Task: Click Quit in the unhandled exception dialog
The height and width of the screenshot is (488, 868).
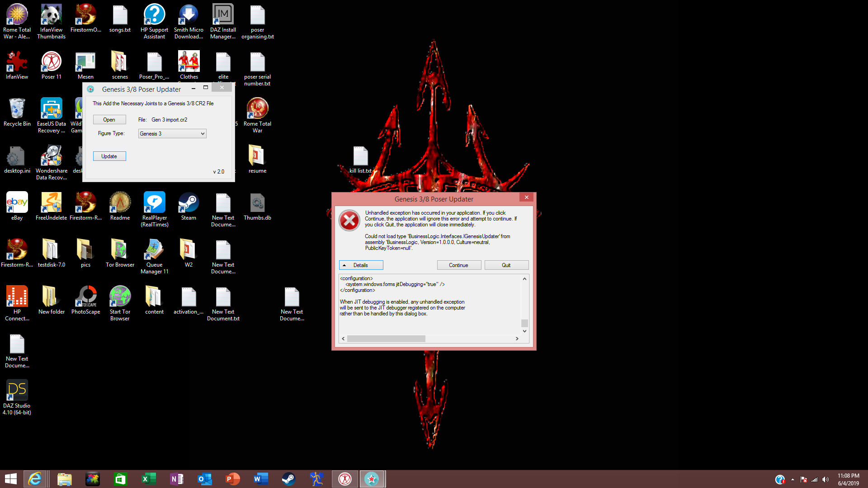Action: 506,265
